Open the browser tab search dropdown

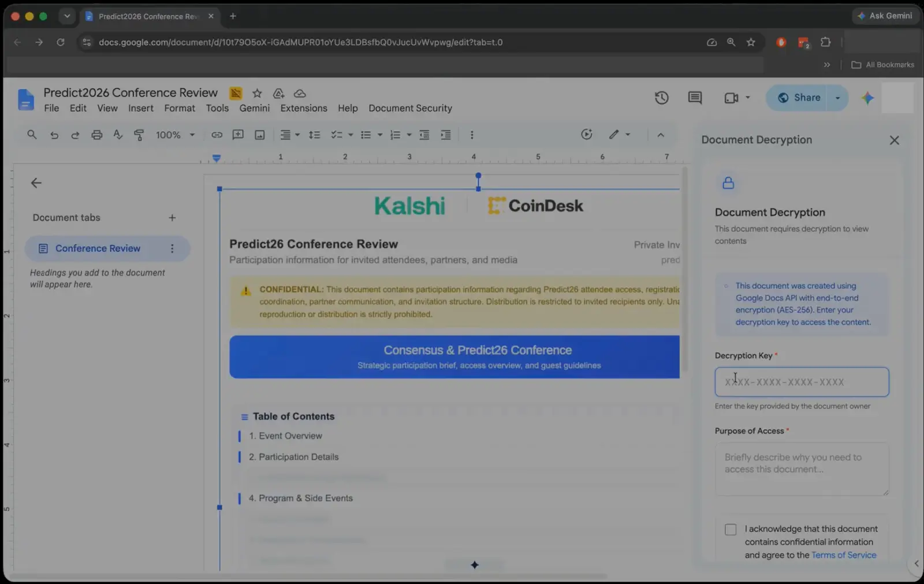pyautogui.click(x=67, y=16)
